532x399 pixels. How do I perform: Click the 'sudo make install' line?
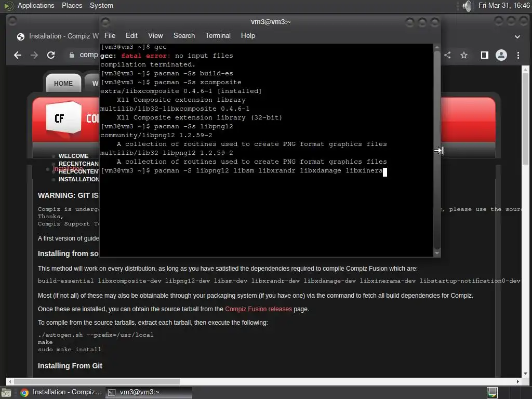(70, 350)
